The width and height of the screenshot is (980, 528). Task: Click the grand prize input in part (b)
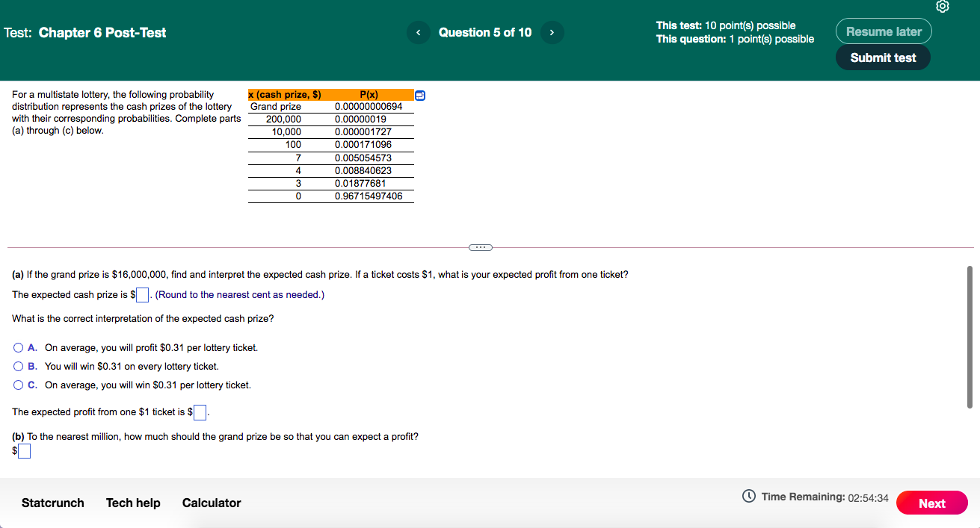point(25,450)
